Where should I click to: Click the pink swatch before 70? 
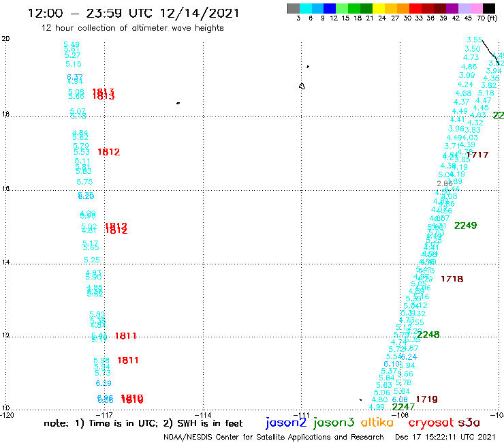[476, 8]
